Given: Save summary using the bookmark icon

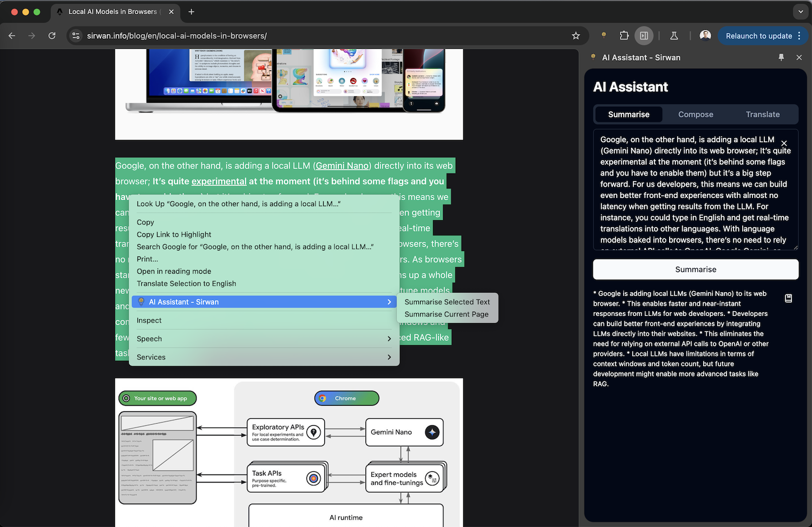Looking at the screenshot, I should coord(788,298).
